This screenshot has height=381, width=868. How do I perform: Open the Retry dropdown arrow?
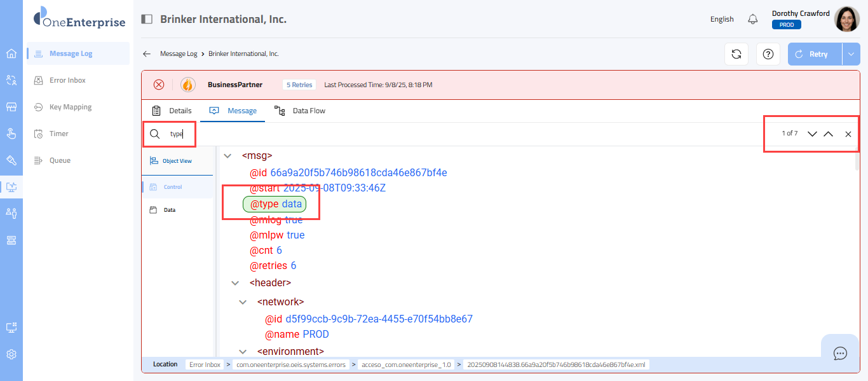pyautogui.click(x=851, y=54)
